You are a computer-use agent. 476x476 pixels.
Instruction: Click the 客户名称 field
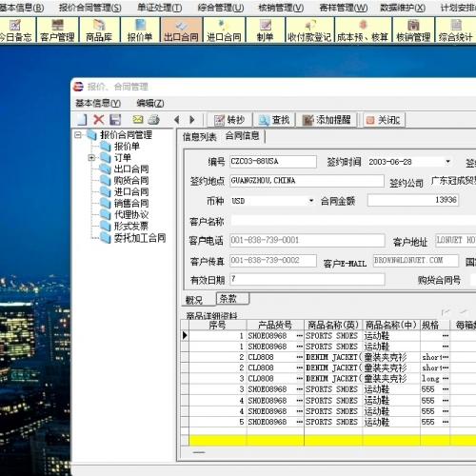[353, 221]
